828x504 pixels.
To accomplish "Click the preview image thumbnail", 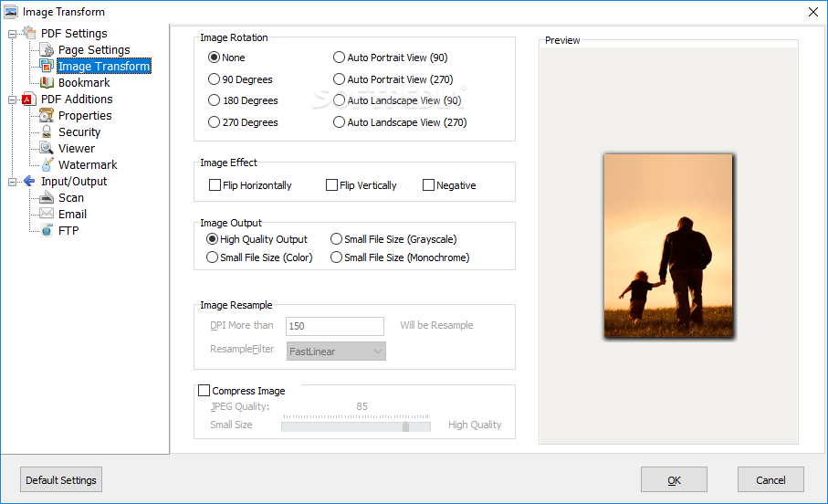I will tap(668, 246).
